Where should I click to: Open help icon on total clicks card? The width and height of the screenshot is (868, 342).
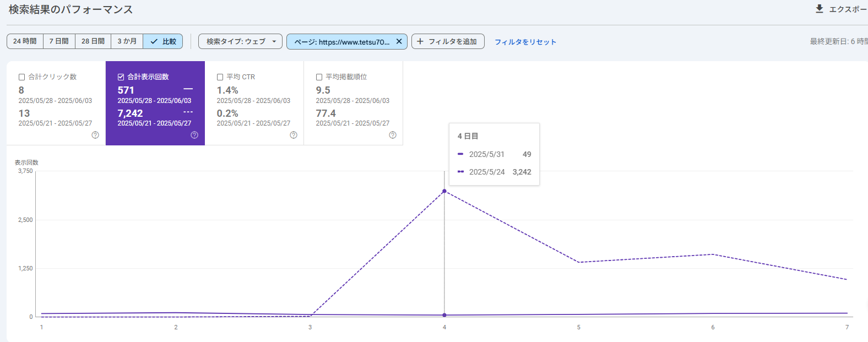[95, 135]
